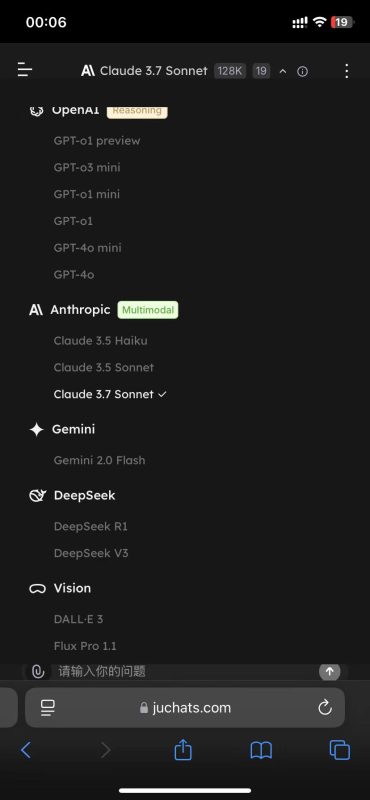Go back with Safari back arrow
This screenshot has width=370, height=800.
point(26,750)
